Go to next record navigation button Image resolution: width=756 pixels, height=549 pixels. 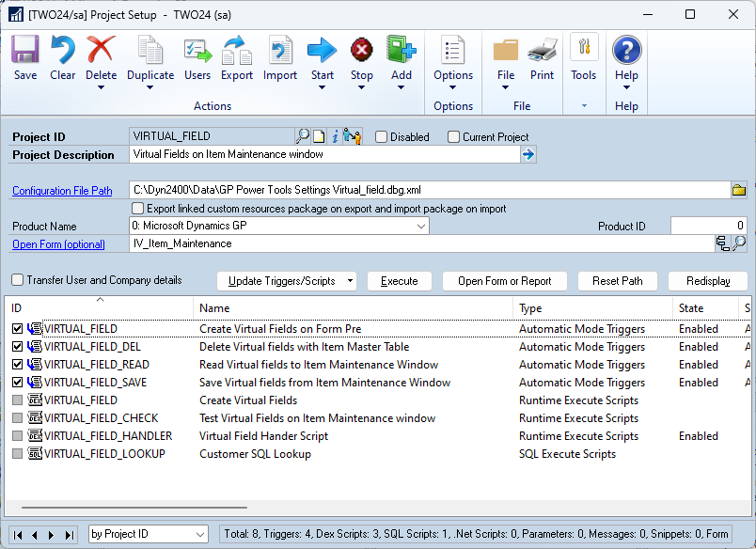[x=52, y=535]
